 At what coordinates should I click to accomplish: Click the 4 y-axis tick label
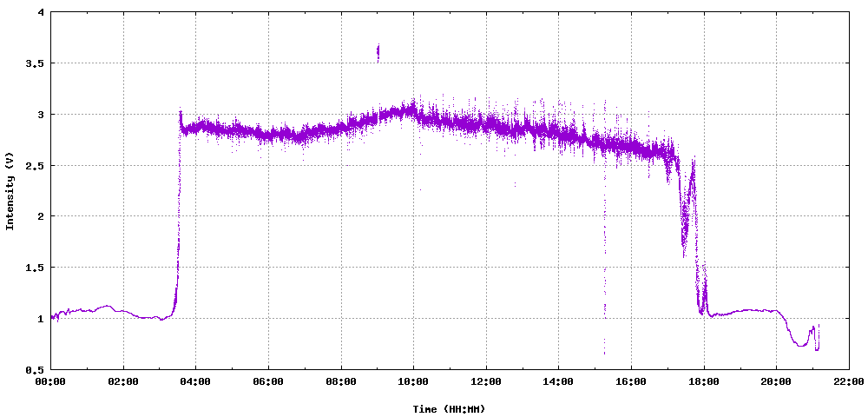coord(40,12)
